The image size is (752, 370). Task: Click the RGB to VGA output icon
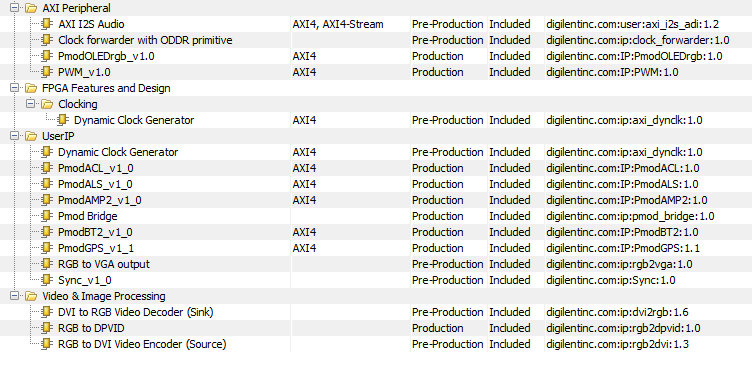pos(47,264)
